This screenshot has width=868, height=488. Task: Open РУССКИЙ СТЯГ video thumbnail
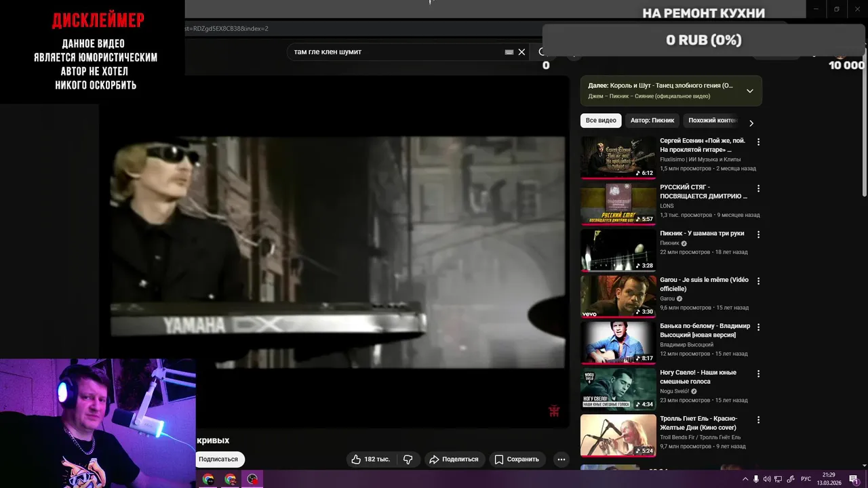click(x=618, y=204)
